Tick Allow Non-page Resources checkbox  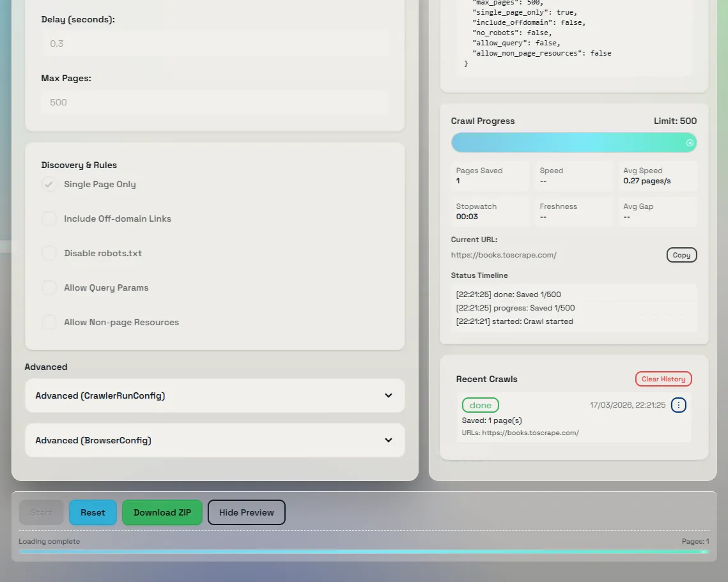49,322
